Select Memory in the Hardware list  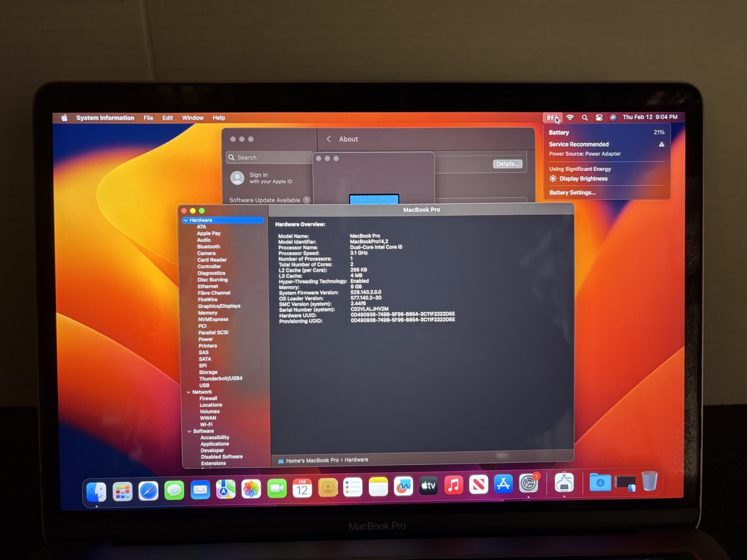tap(208, 313)
